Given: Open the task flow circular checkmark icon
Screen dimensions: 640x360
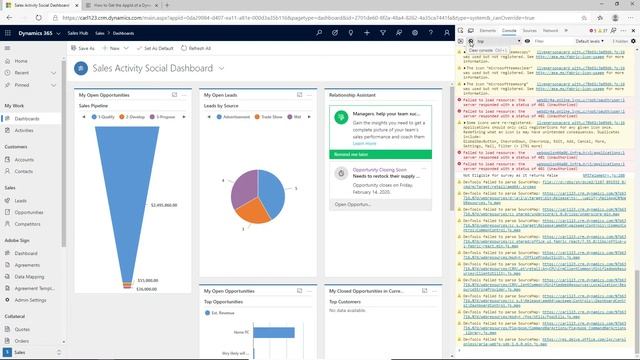Looking at the screenshot, I should 335,33.
